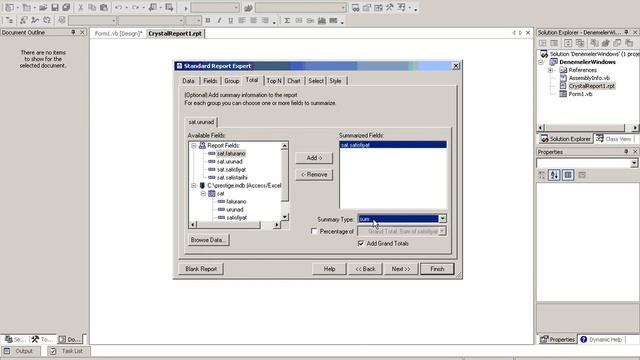Click the Italic formatting icon
The height and width of the screenshot is (360, 640).
219,20
